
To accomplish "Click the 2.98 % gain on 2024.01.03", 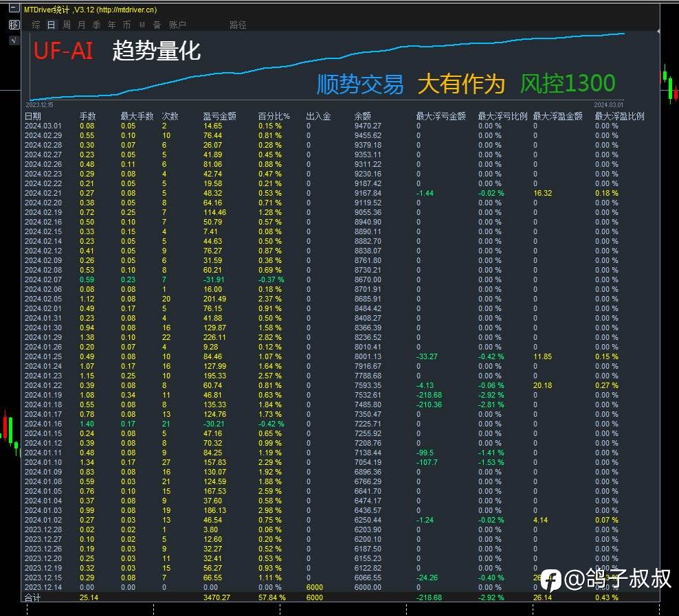I will tap(270, 510).
